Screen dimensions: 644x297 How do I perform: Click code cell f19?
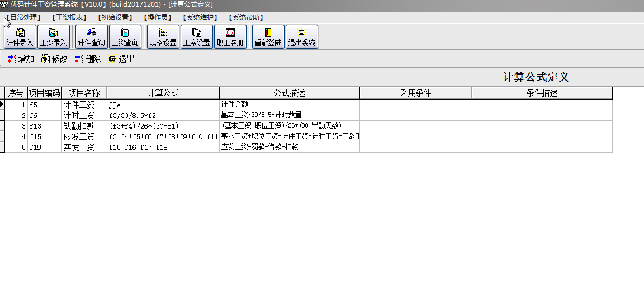click(x=44, y=148)
